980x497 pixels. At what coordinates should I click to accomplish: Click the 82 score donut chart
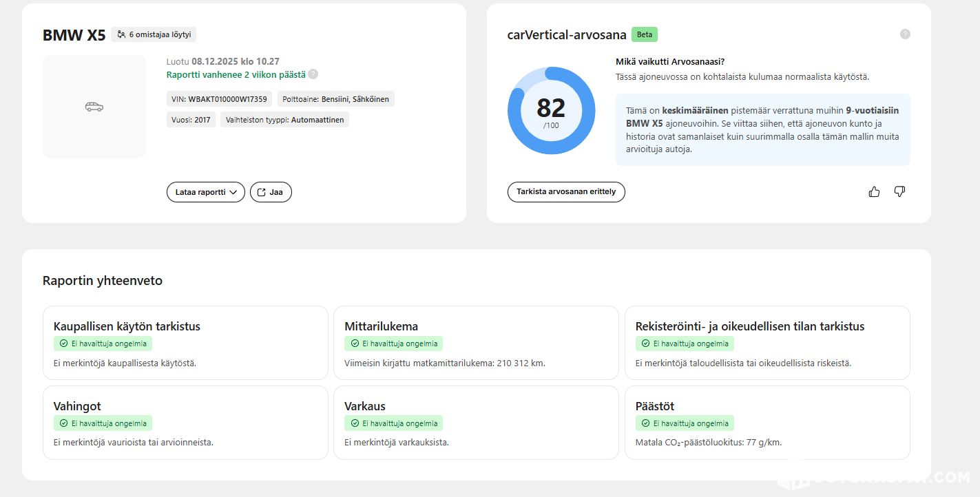point(551,111)
